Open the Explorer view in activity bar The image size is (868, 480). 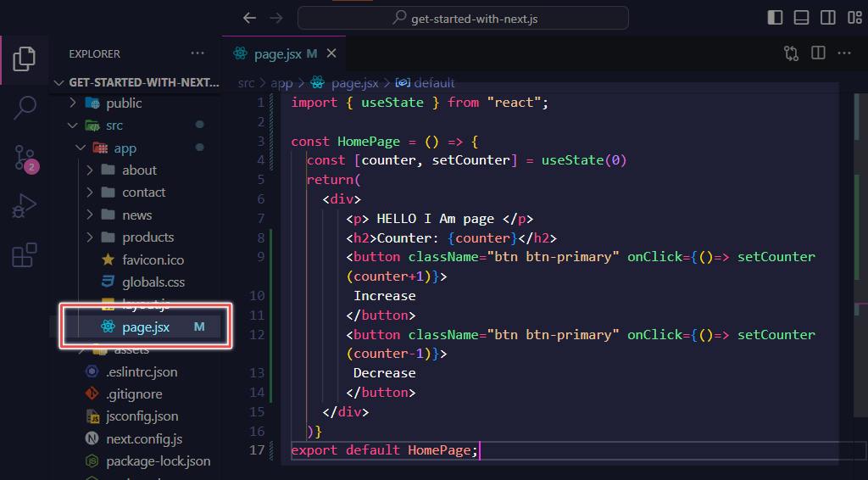[x=25, y=59]
